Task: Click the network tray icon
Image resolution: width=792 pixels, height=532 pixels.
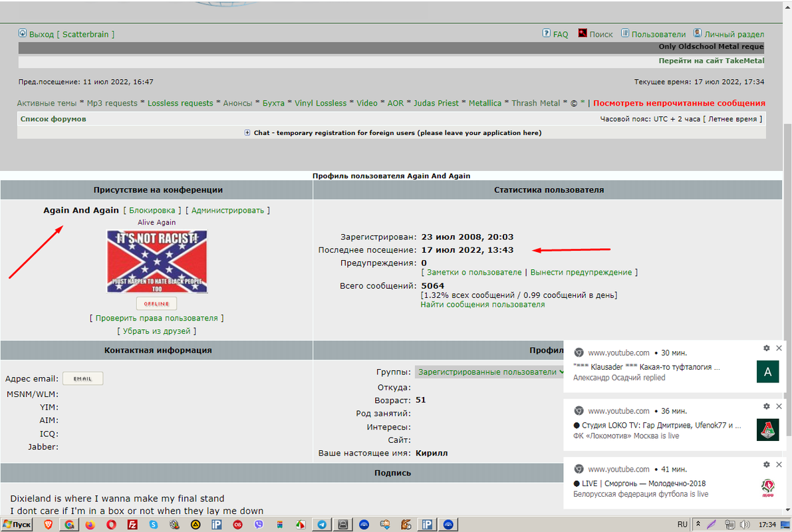Action: click(730, 525)
